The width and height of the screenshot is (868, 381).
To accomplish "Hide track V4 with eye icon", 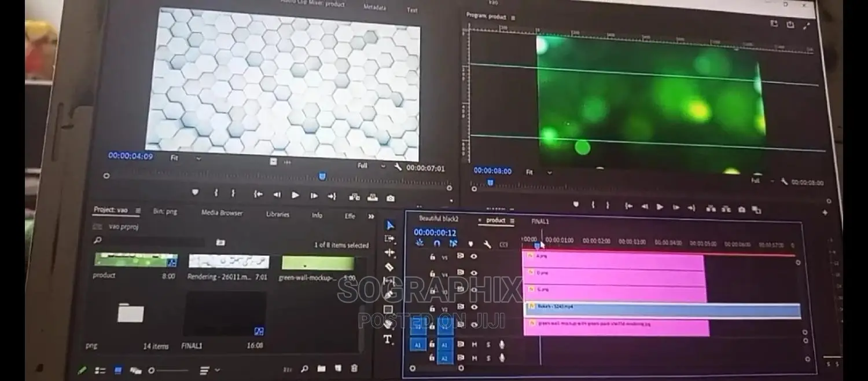I will click(474, 273).
